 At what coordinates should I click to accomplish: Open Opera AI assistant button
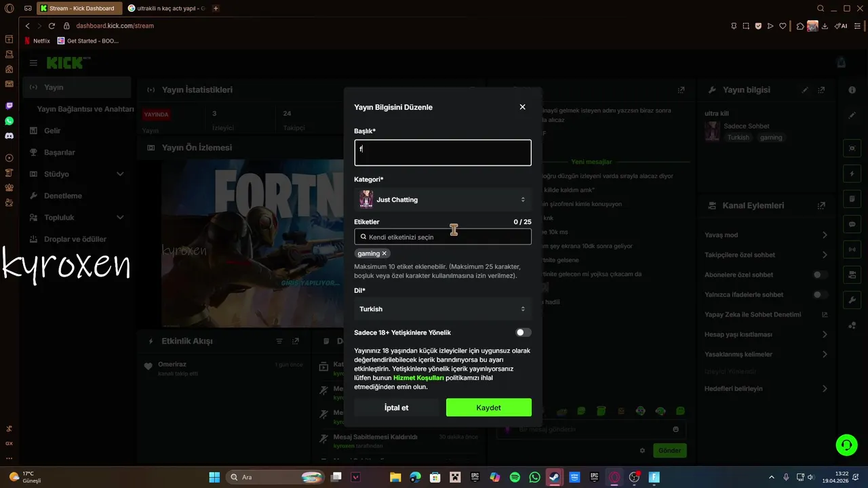click(x=842, y=26)
